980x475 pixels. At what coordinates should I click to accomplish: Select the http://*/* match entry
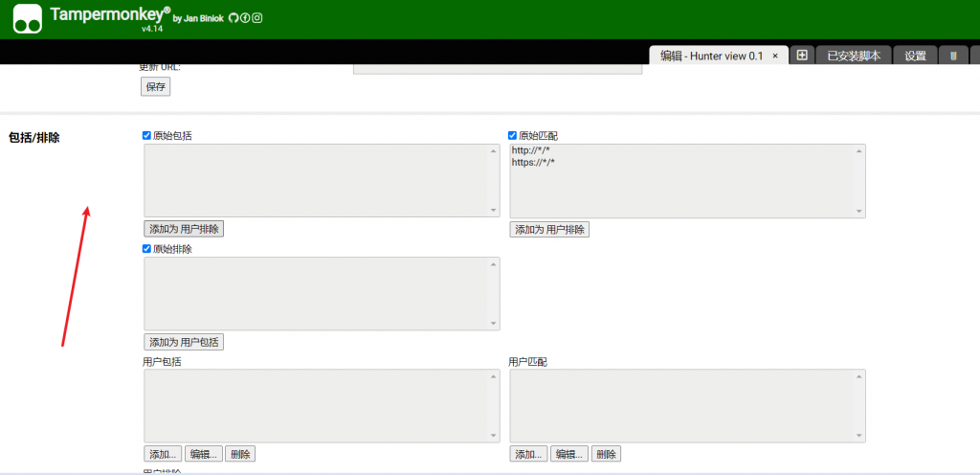530,150
